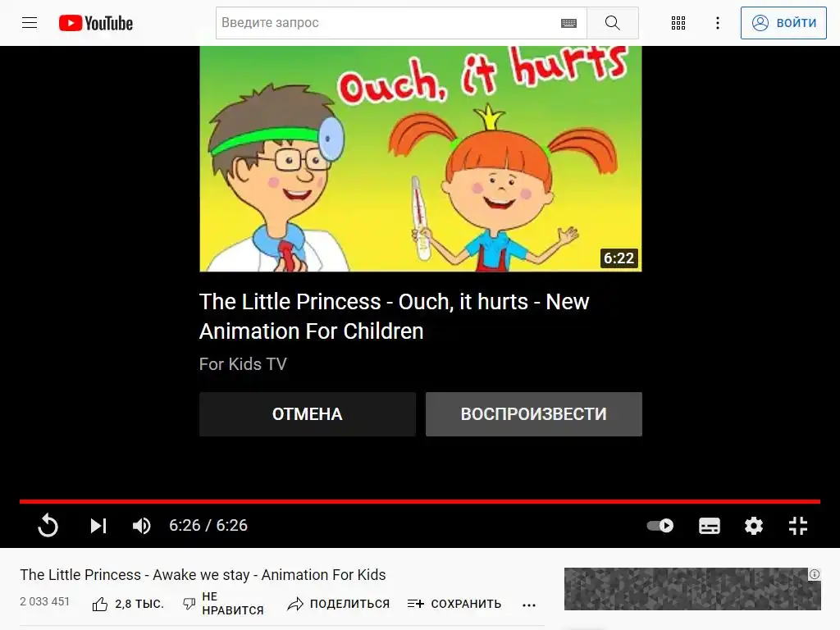Replay the video with replay icon
Viewport: 840px width, 630px height.
(48, 526)
